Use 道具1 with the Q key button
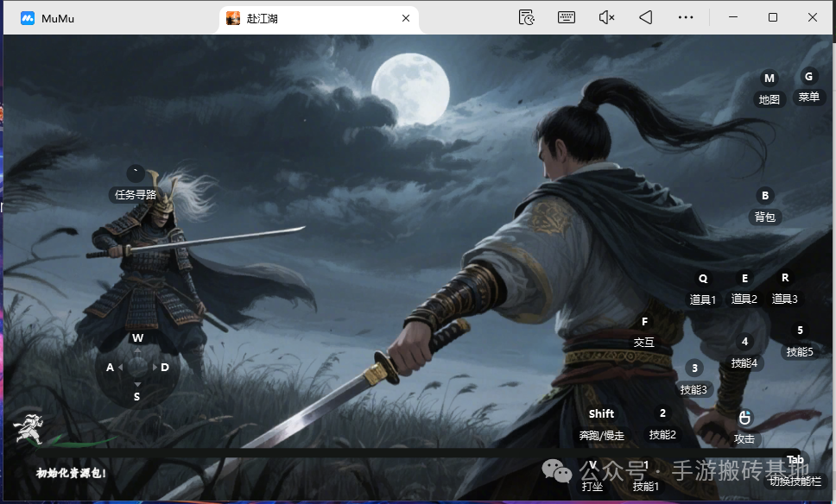836x504 pixels. (703, 280)
